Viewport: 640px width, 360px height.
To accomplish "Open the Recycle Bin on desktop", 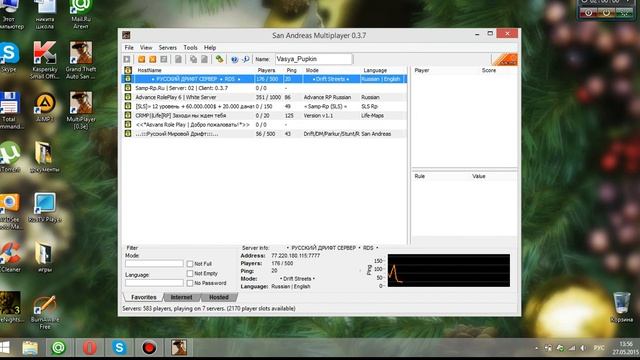I will pos(622,307).
